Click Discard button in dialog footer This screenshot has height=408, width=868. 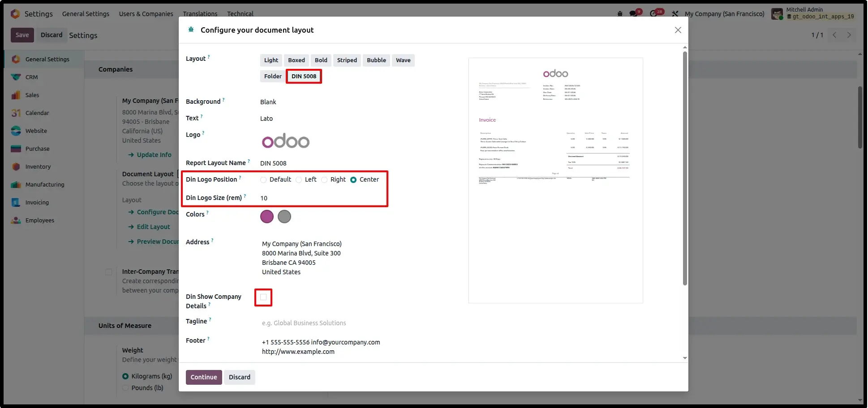coord(240,377)
